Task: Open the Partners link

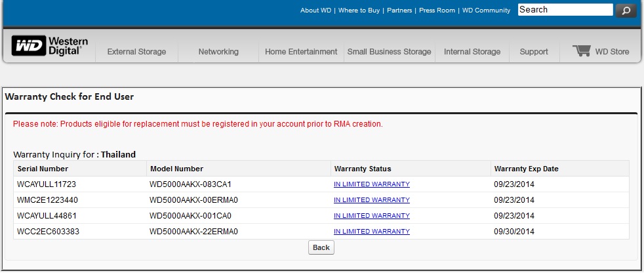Action: (x=399, y=10)
